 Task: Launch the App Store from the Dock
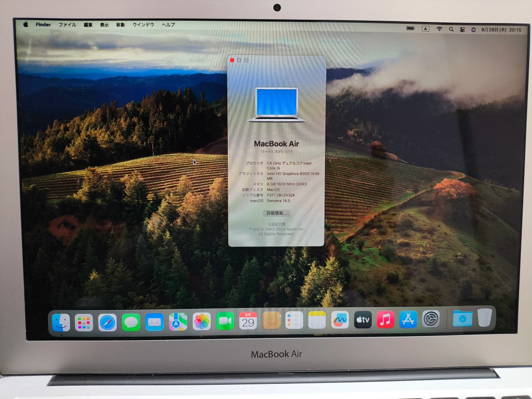click(x=408, y=319)
